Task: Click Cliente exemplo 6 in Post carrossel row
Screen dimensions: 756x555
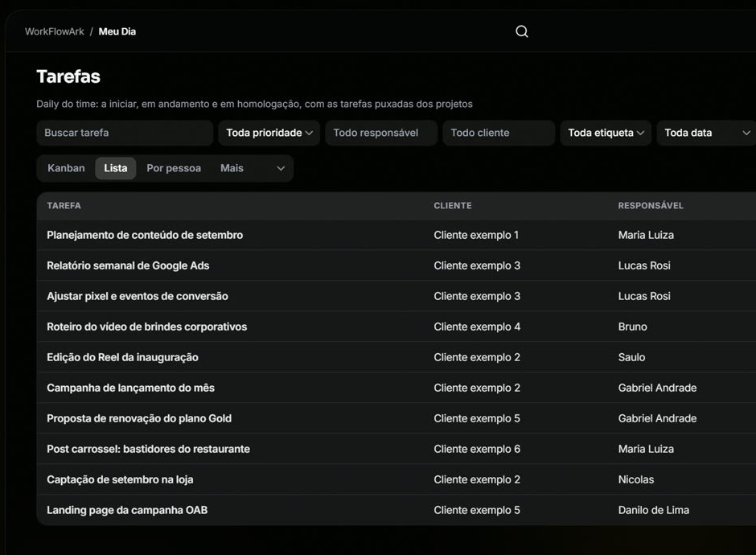Action: 477,449
